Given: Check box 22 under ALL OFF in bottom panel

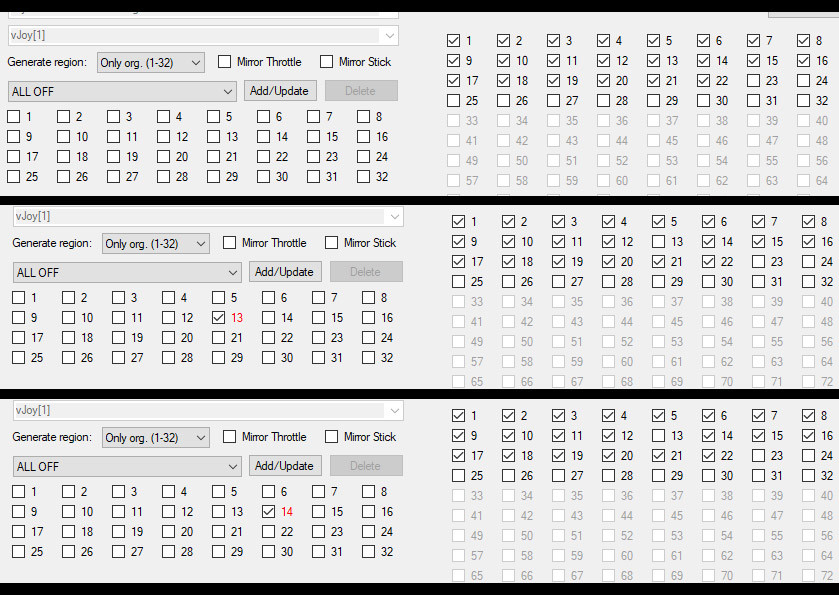Looking at the screenshot, I should coord(269,531).
